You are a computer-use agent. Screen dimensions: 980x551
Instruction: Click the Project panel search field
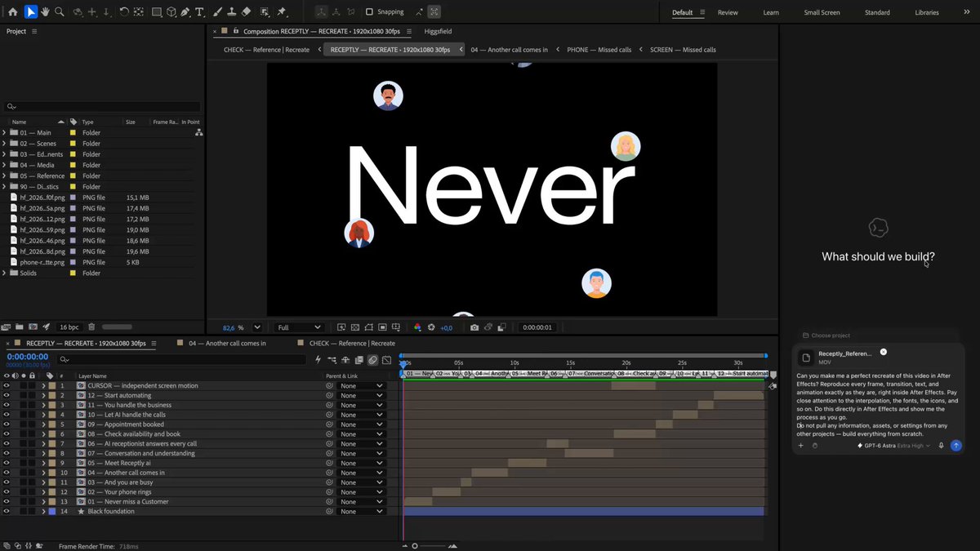(102, 106)
